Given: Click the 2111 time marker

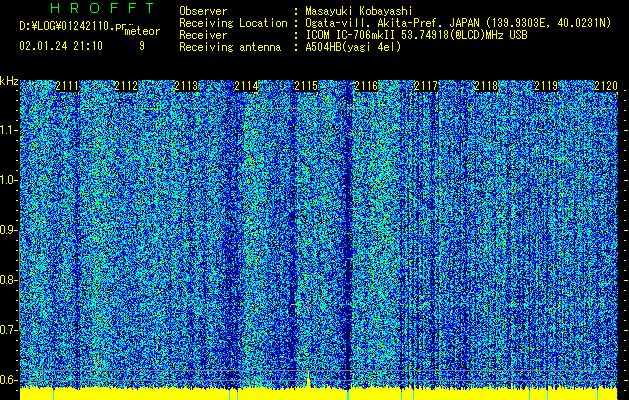Looking at the screenshot, I should coord(67,86).
